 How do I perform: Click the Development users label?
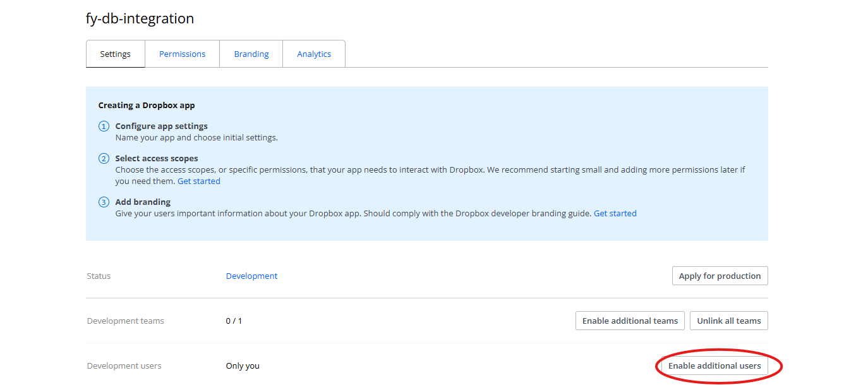pyautogui.click(x=124, y=365)
